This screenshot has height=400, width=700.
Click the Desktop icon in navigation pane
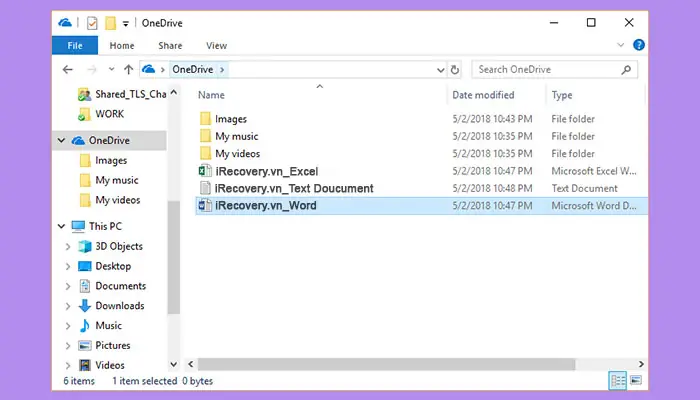[84, 267]
